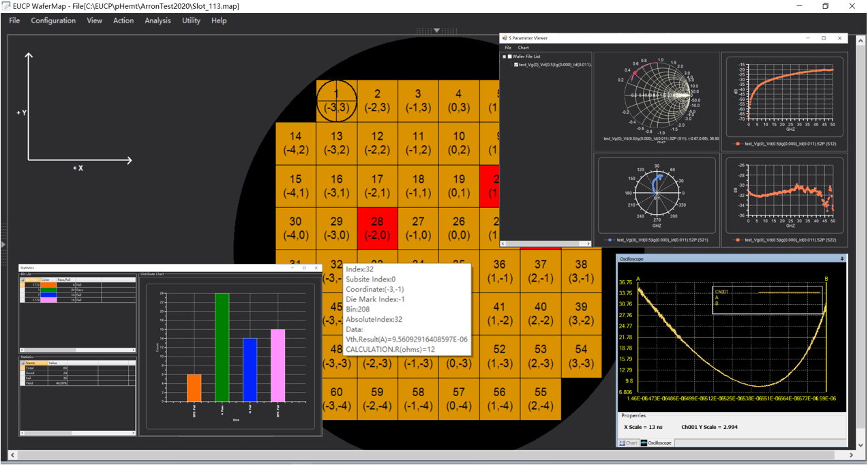Open the Chart menu in S Parameter Viewer

tap(523, 48)
